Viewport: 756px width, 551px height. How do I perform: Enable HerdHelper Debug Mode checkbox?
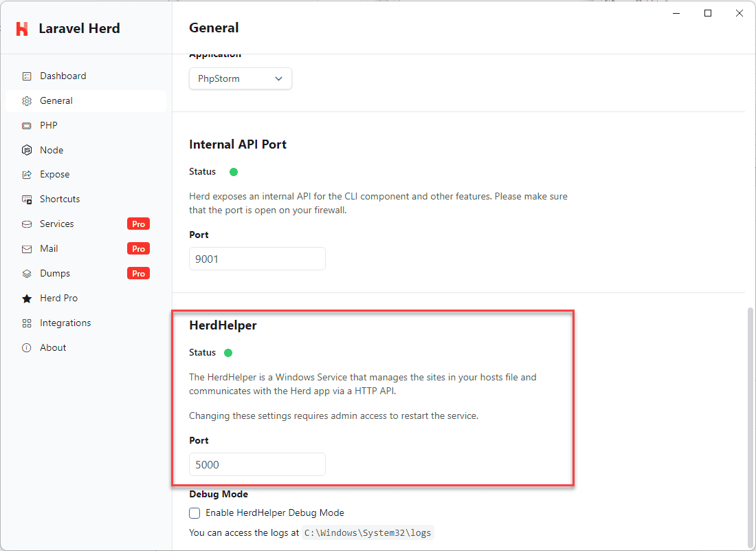194,513
